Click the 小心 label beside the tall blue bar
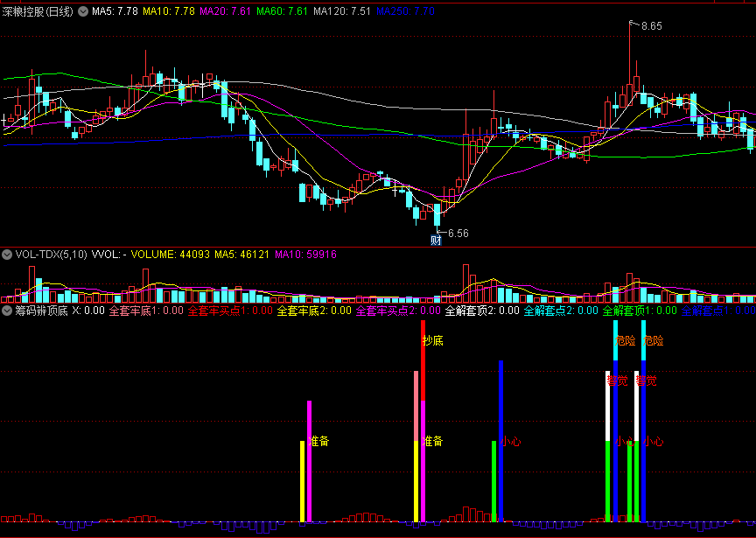 [511, 441]
